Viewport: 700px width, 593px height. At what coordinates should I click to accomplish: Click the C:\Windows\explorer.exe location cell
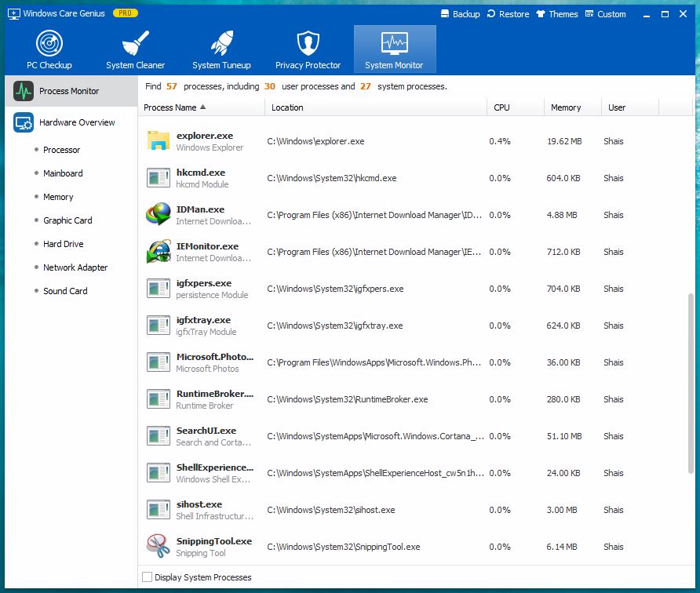[x=315, y=141]
